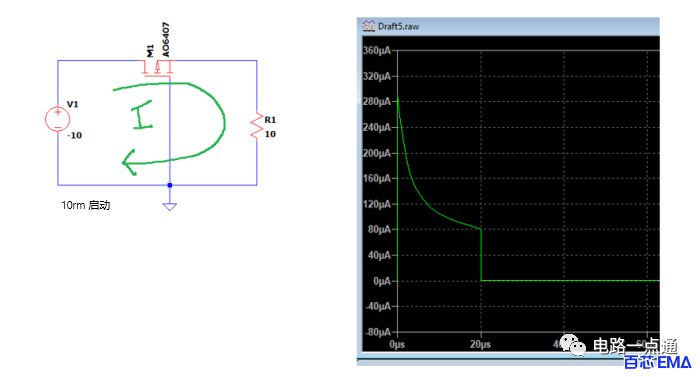
Task: Click the WeChat logo in watermark
Action: click(573, 345)
